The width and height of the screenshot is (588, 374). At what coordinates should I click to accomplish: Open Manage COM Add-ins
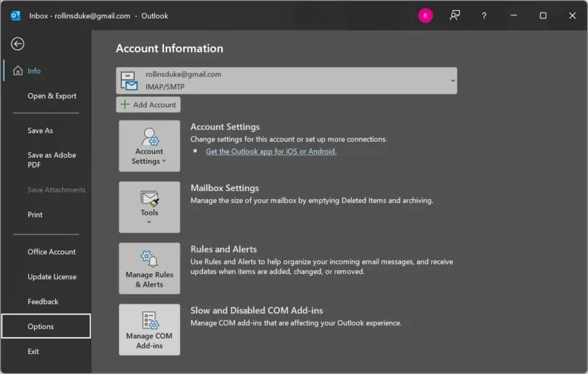point(149,330)
